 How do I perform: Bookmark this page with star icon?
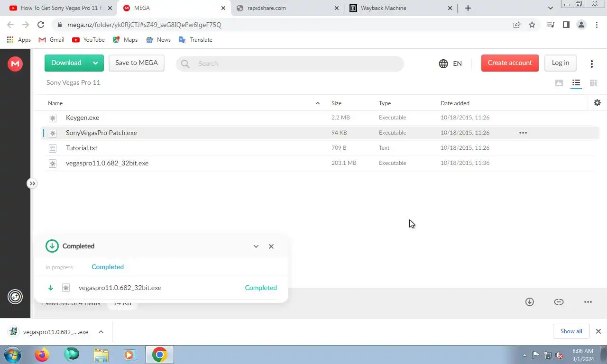(x=532, y=25)
